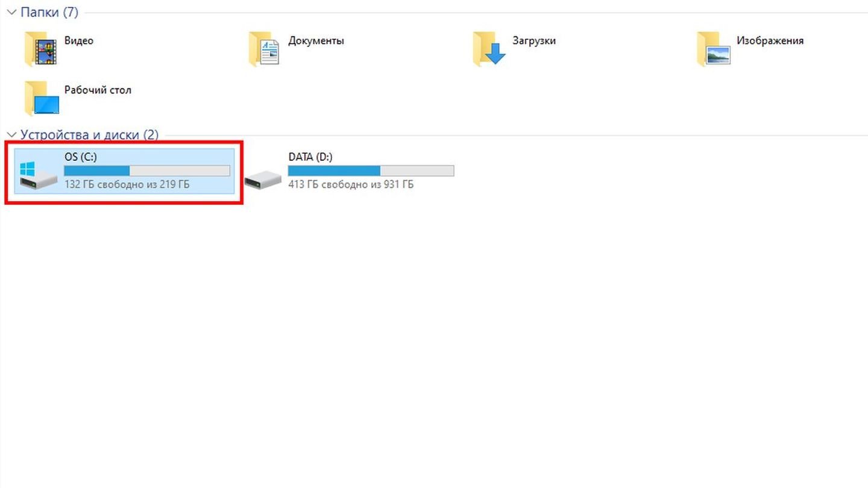Screen dimensions: 868x488
Task: Select the DATA (D:) drive icon
Action: click(263, 178)
